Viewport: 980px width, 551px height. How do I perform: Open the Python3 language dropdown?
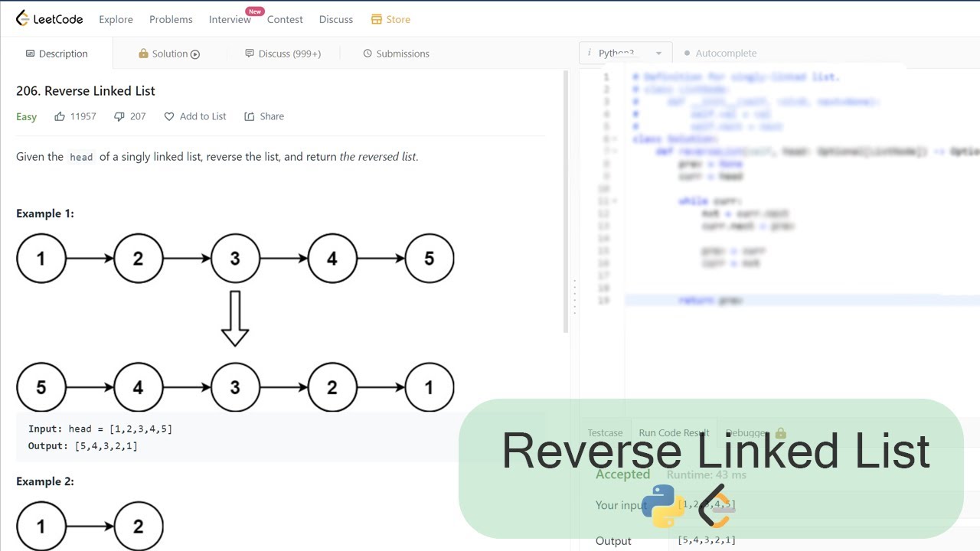626,53
